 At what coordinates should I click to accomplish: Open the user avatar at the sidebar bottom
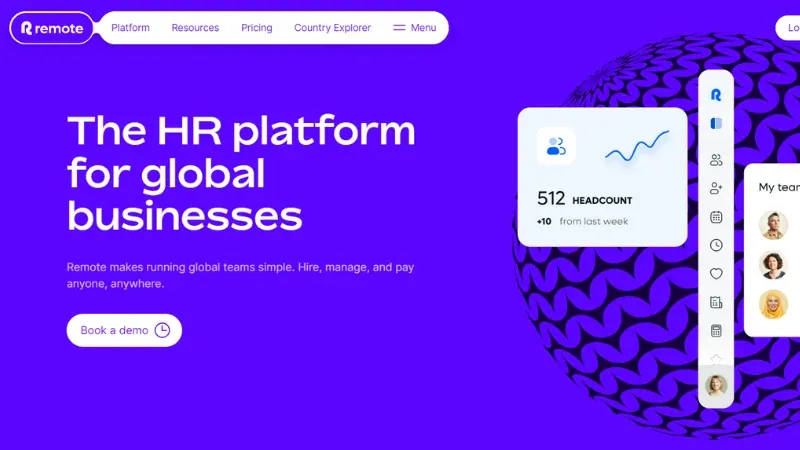(x=716, y=385)
